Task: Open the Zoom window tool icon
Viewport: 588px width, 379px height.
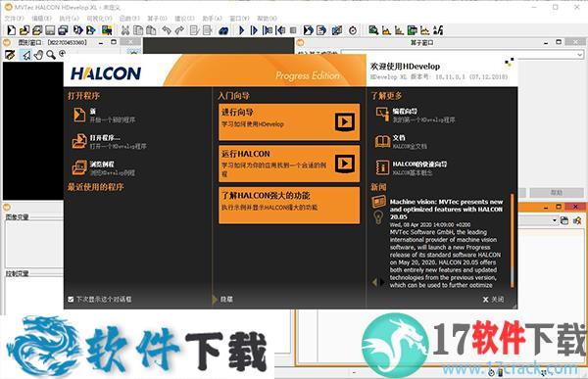Action: pyautogui.click(x=373, y=30)
